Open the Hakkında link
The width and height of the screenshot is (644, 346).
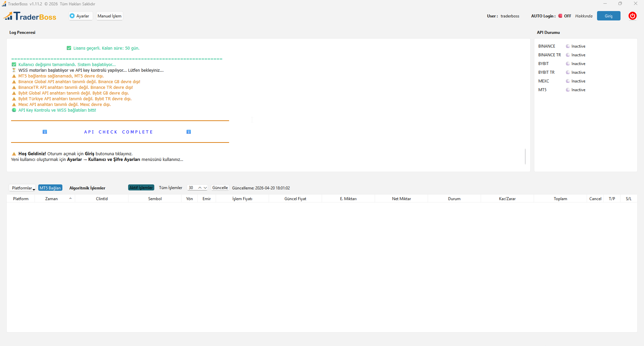tap(584, 16)
